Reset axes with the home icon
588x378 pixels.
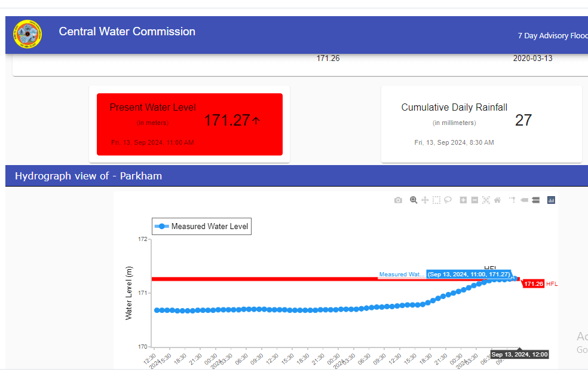pyautogui.click(x=497, y=200)
